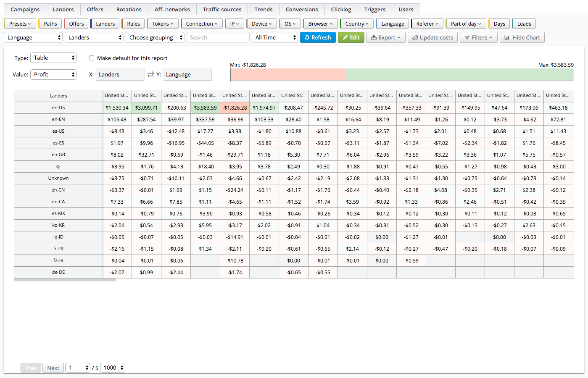The height and width of the screenshot is (378, 588).
Task: Enable Make default for this report
Action: click(x=92, y=58)
